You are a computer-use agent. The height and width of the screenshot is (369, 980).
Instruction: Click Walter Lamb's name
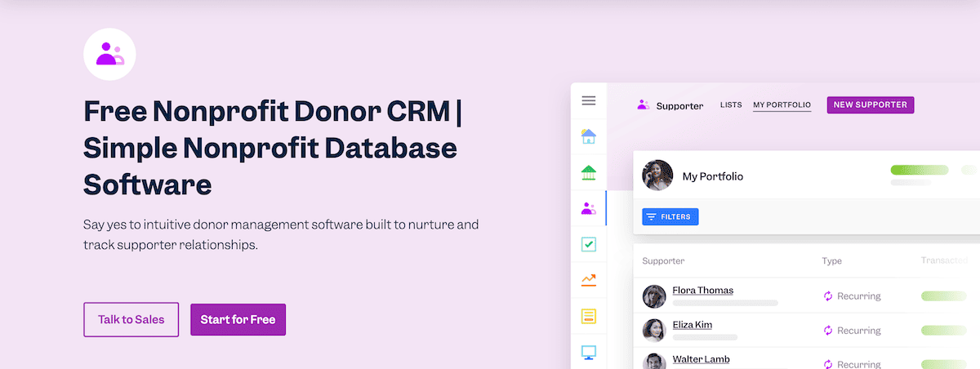click(701, 359)
